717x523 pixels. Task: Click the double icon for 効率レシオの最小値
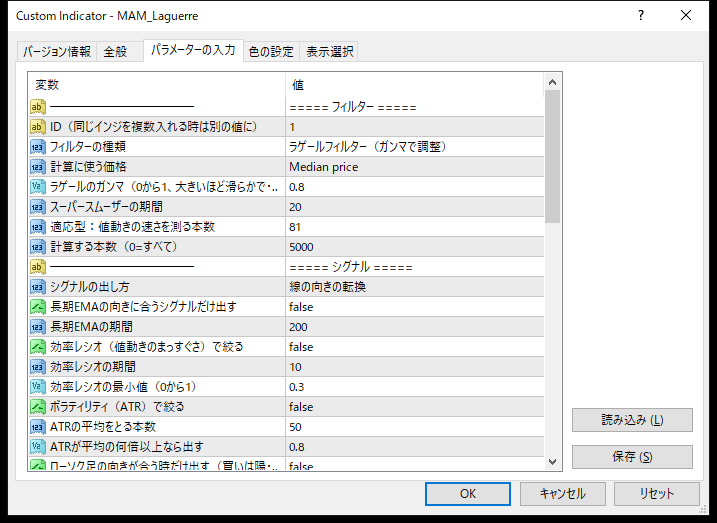tap(38, 387)
